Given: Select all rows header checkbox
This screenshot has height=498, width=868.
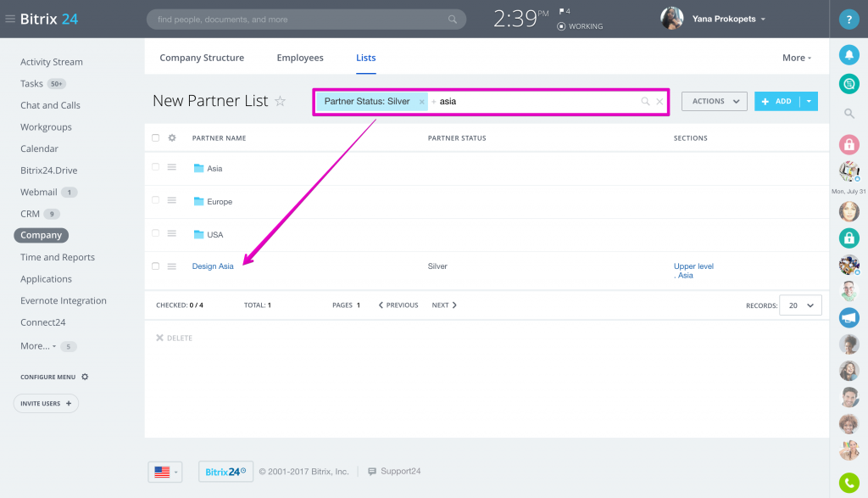Looking at the screenshot, I should pyautogui.click(x=156, y=138).
